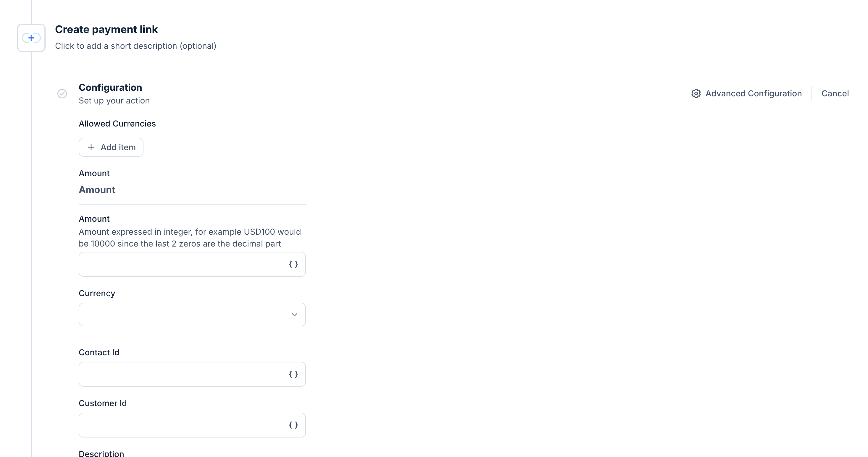
Task: Cancel the configuration editing
Action: [835, 94]
